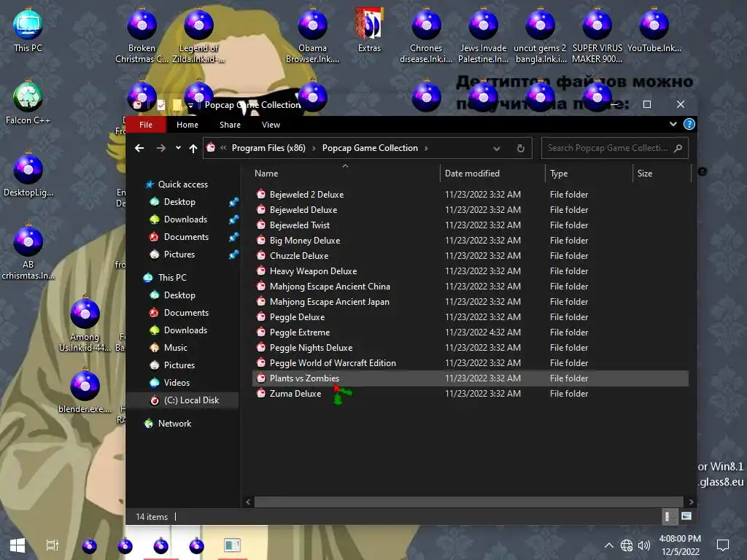The height and width of the screenshot is (560, 747).
Task: Open the blender.exe desktop shortcut
Action: tap(85, 391)
